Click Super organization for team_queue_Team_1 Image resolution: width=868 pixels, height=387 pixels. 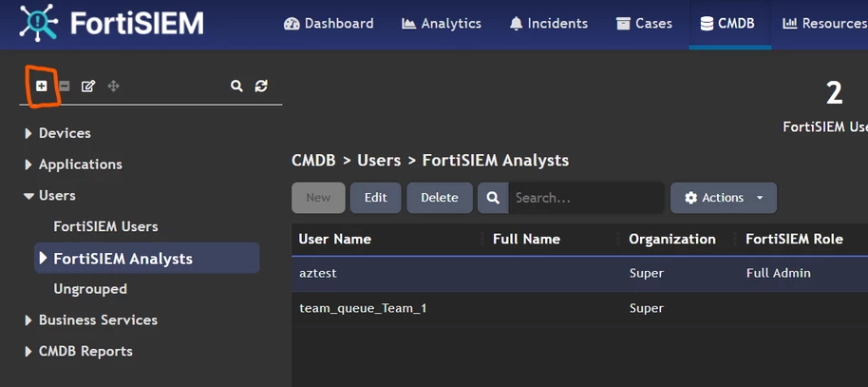pos(647,308)
